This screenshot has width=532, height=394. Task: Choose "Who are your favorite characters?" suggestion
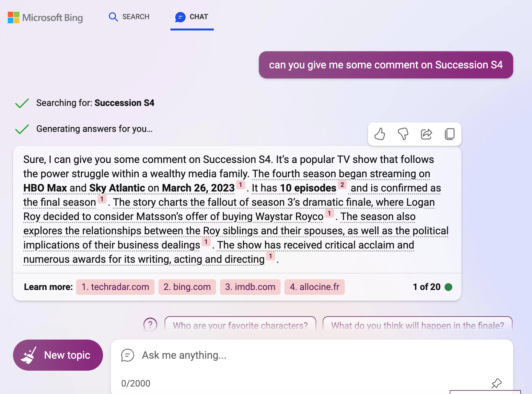[x=240, y=325]
